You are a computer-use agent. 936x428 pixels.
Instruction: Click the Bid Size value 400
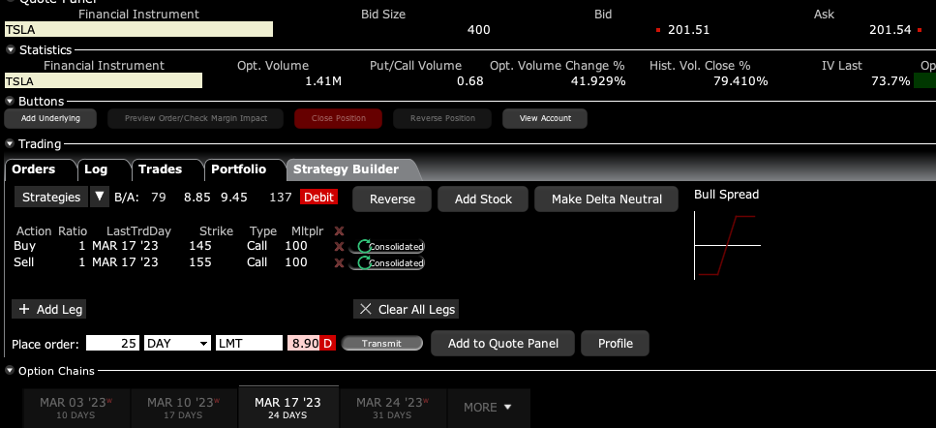click(478, 29)
